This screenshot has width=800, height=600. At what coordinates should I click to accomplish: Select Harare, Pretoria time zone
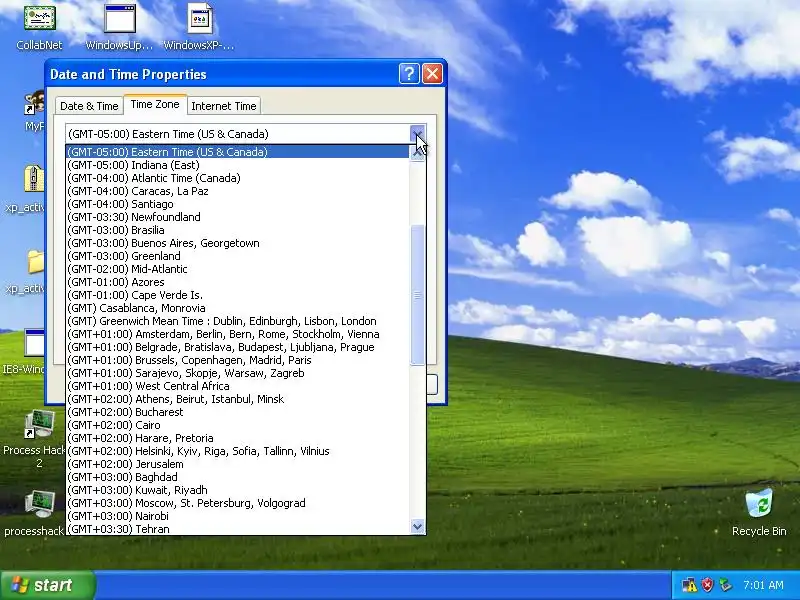click(238, 438)
